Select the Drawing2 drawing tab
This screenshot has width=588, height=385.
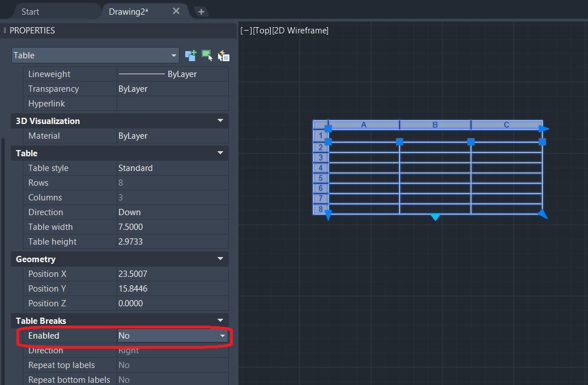(x=129, y=11)
